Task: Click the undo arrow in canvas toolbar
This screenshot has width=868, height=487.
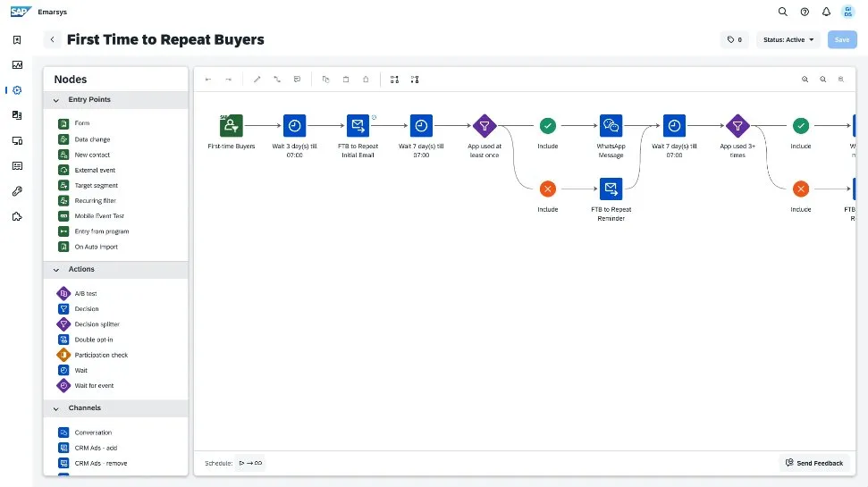Action: (208, 80)
